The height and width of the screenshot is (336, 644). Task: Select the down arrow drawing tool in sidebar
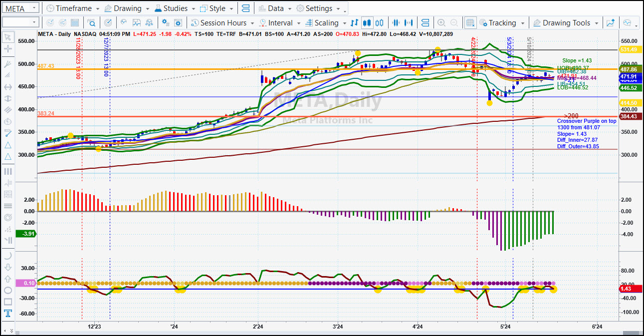(x=7, y=267)
